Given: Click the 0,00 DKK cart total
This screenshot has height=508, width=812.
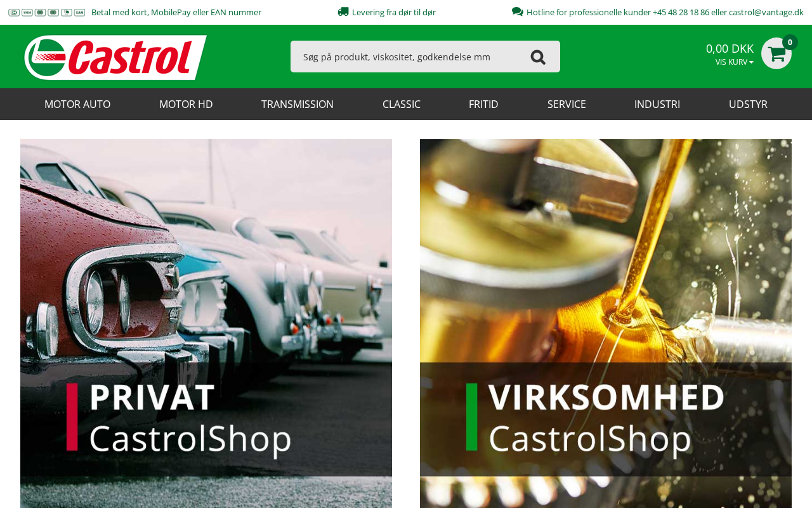Looking at the screenshot, I should pos(730,48).
